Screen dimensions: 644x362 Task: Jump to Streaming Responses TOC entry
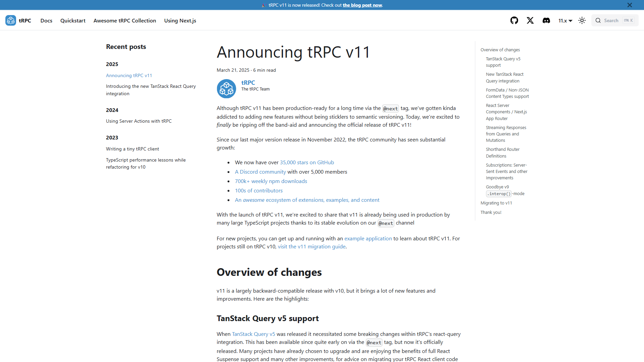506,134
